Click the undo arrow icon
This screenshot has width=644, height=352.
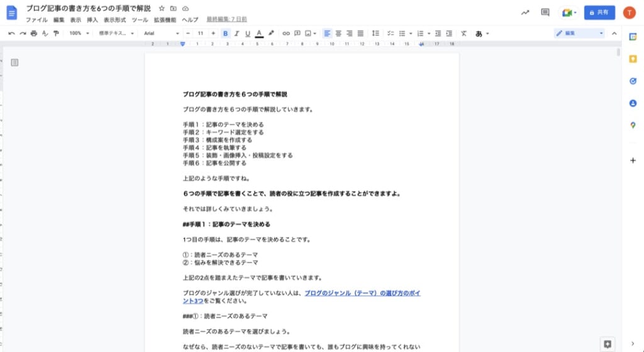coord(11,33)
